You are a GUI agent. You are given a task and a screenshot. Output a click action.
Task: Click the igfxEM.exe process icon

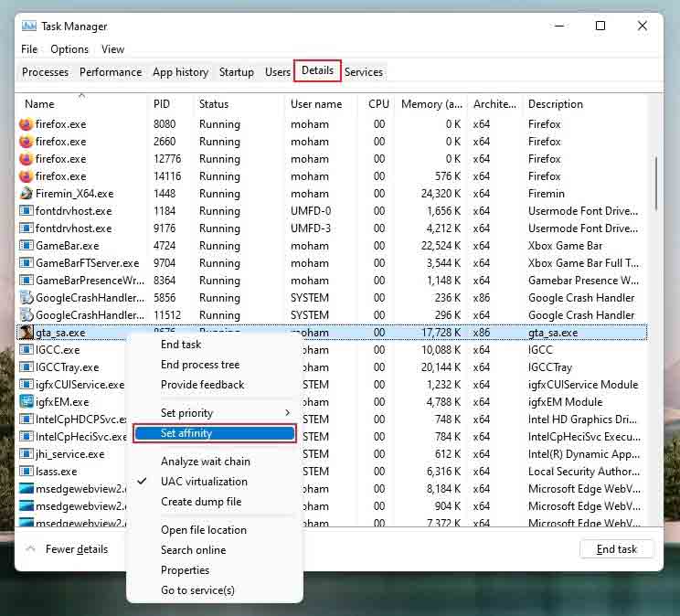point(26,402)
